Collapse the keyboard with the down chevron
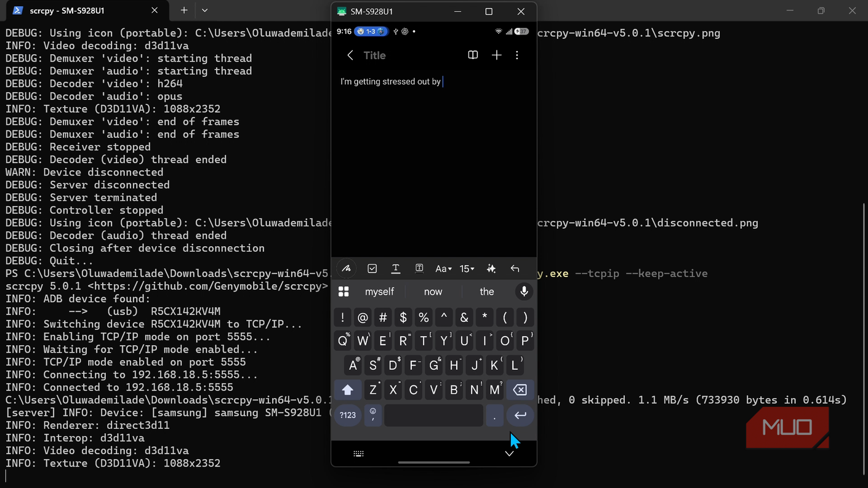This screenshot has height=488, width=868. tap(509, 454)
